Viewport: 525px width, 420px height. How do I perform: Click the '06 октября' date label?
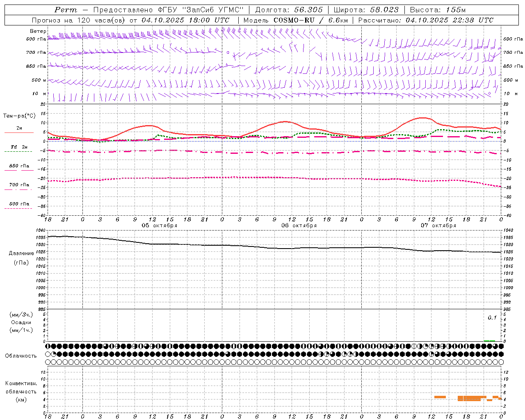tap(299, 226)
